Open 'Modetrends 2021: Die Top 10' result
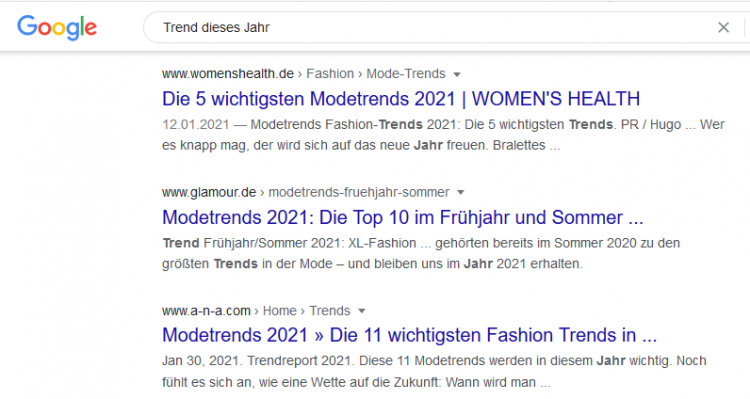Viewport: 750px width, 399px height. [403, 217]
